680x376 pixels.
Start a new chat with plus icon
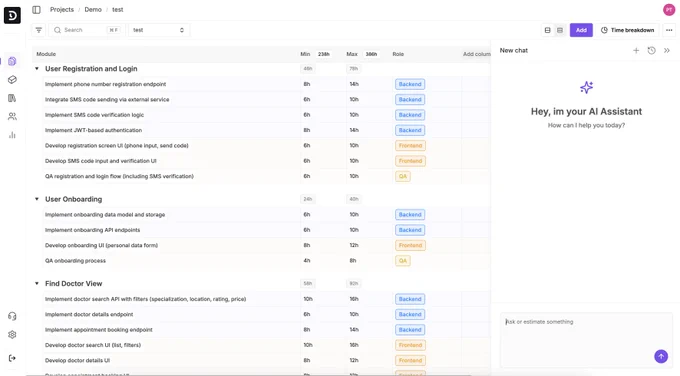point(636,51)
